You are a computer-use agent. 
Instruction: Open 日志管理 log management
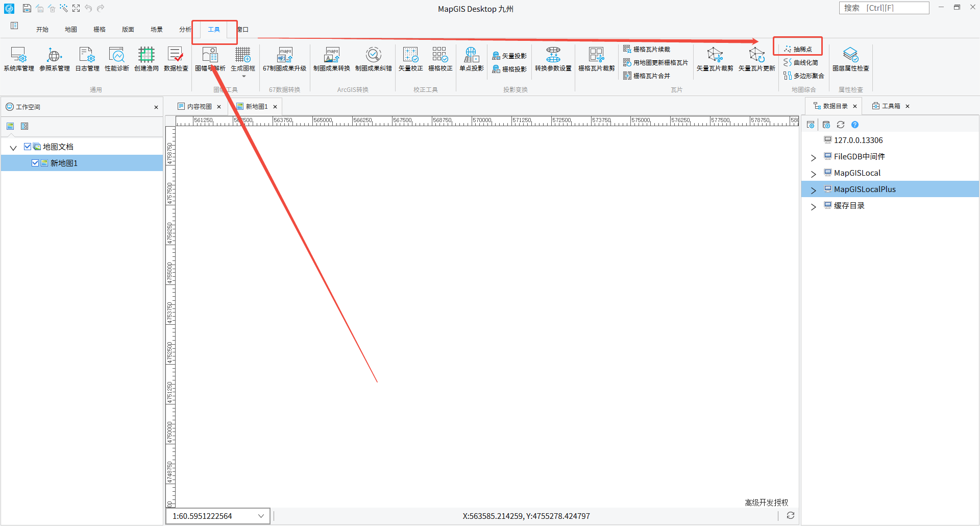[87, 59]
